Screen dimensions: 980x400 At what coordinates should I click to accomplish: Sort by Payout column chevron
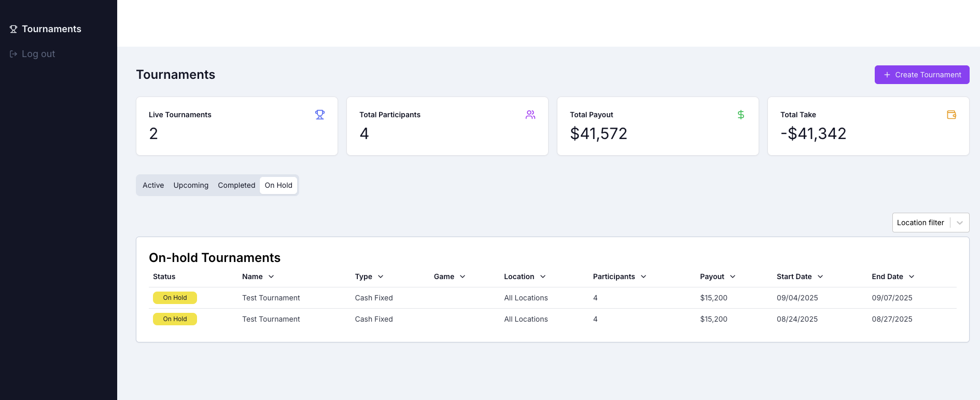tap(733, 277)
